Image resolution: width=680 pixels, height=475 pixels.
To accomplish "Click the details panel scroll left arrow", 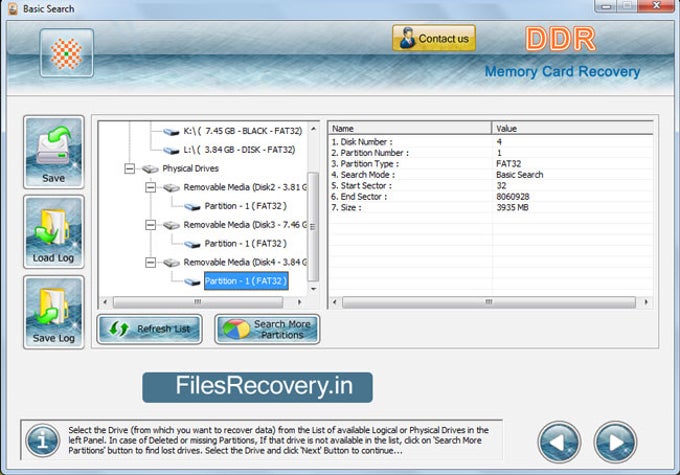I will [x=334, y=301].
